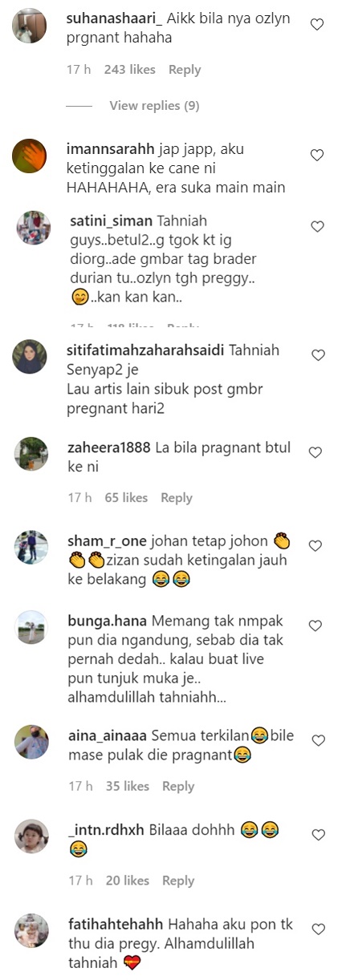Tap heart on satini_siman's comment
This screenshot has width=350, height=980.
(317, 226)
